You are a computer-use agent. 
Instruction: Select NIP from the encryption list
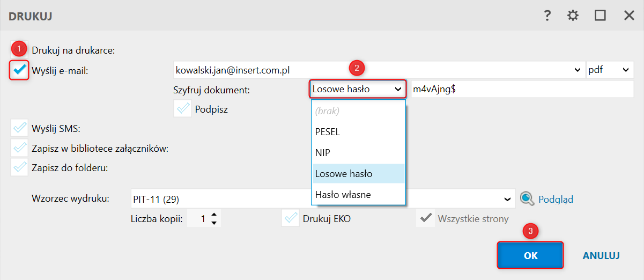point(323,153)
